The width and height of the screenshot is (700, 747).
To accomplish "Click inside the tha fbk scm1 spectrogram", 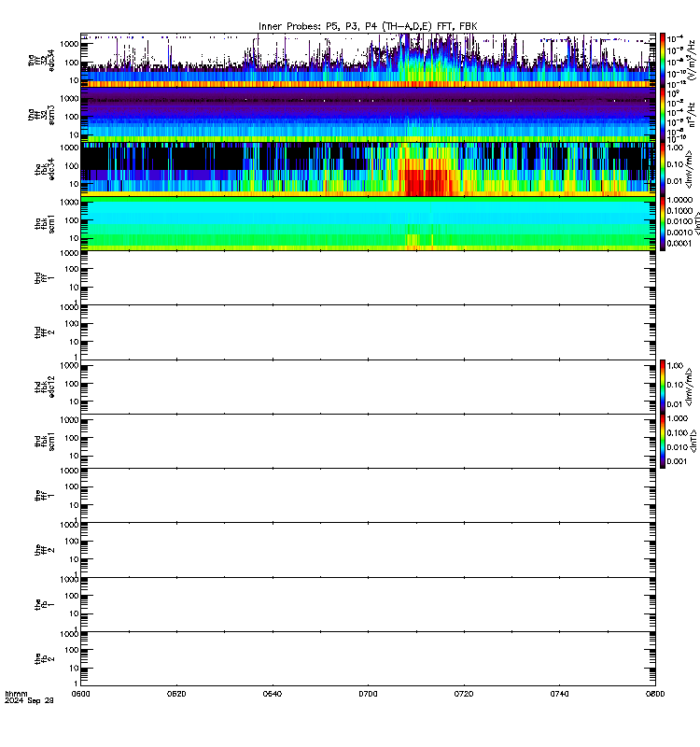I will tap(368, 223).
